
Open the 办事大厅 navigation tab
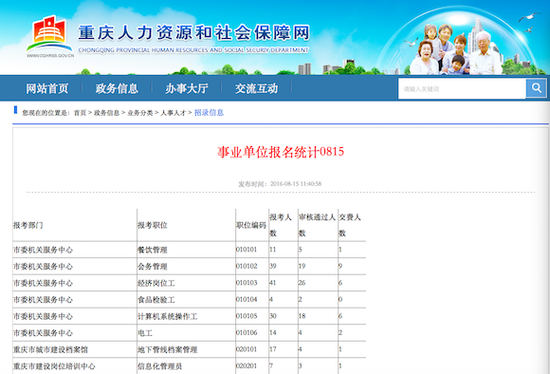(x=187, y=88)
